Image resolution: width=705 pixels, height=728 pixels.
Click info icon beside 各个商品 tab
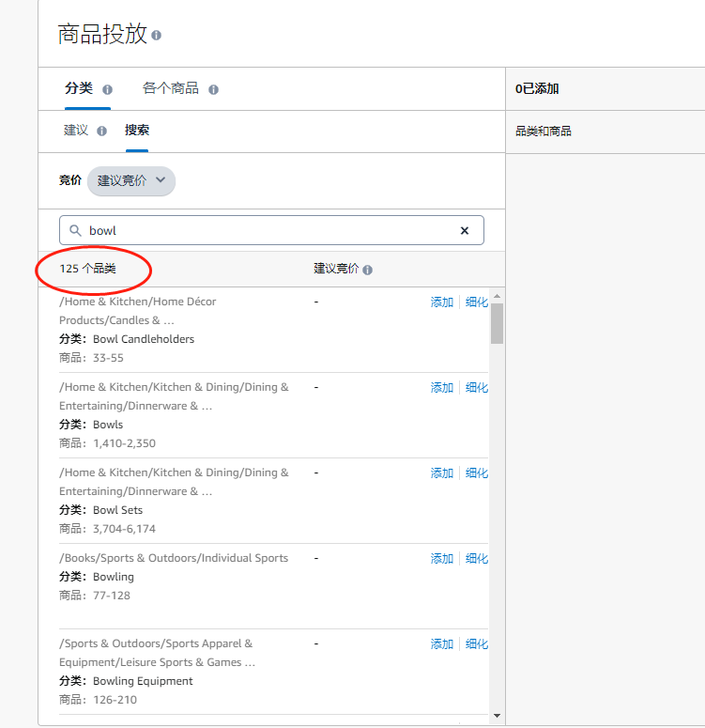(x=213, y=89)
